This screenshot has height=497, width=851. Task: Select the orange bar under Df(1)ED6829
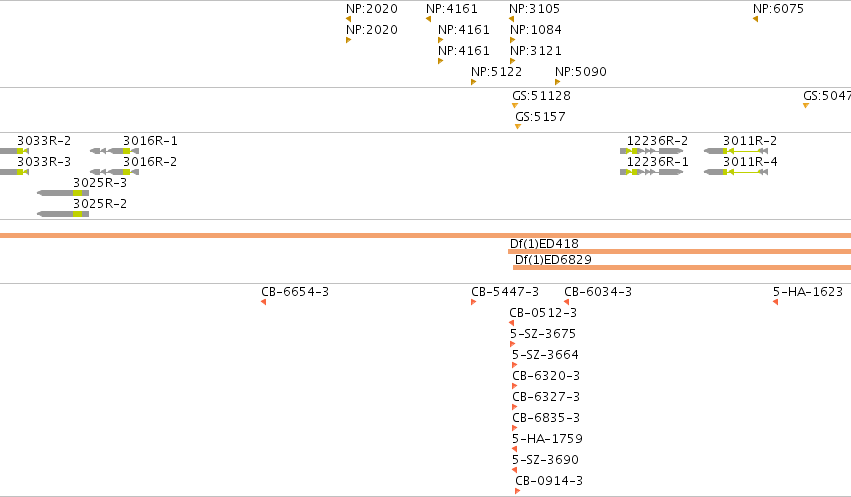coord(682,267)
